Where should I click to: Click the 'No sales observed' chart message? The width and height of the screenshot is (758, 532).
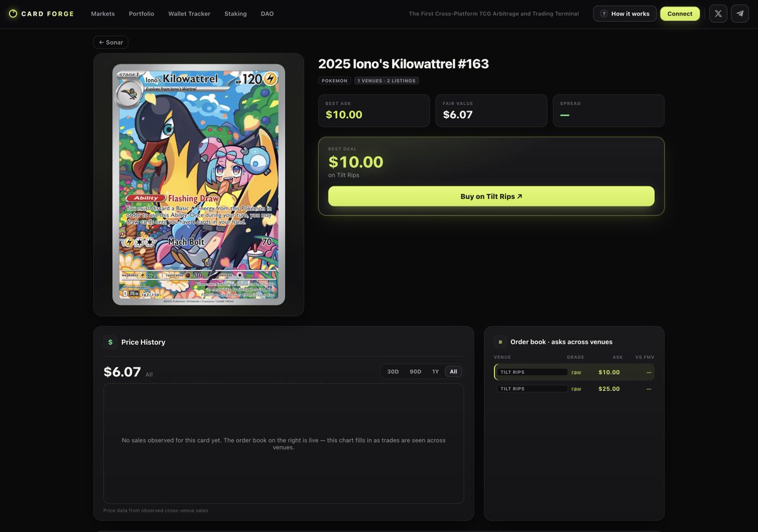pyautogui.click(x=284, y=444)
